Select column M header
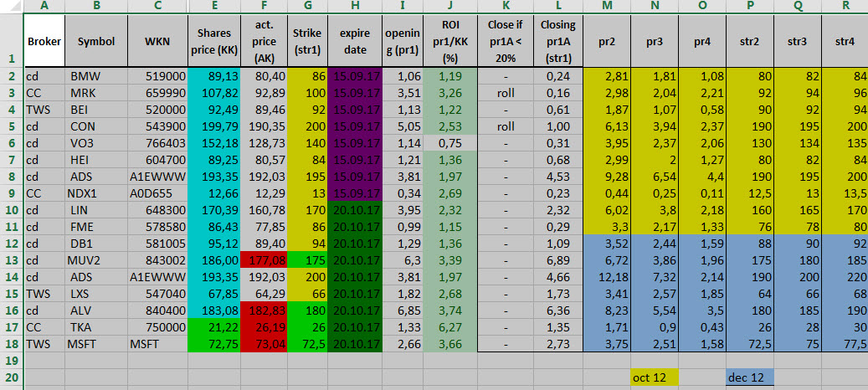 607,6
